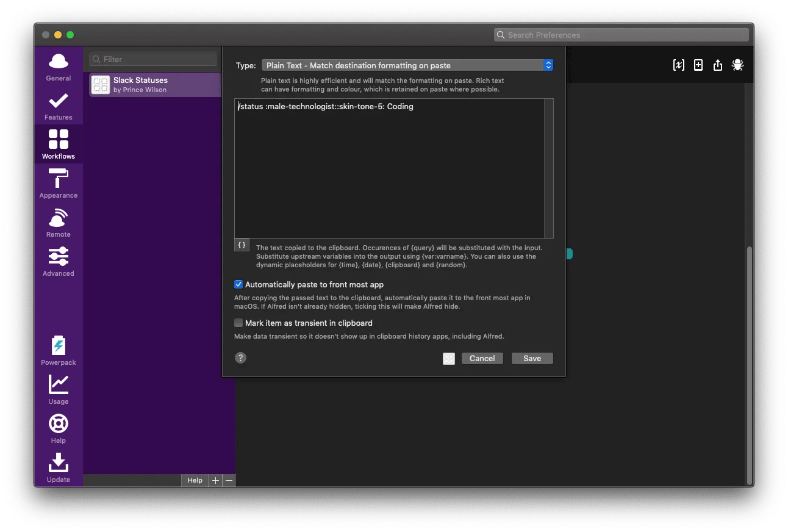View the Usage statistics section
788x532 pixels.
click(59, 390)
